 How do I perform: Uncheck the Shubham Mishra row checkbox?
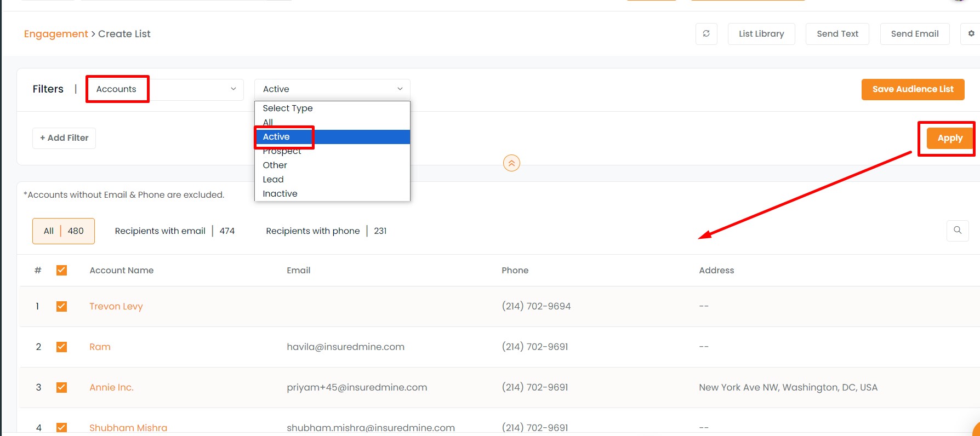[61, 428]
